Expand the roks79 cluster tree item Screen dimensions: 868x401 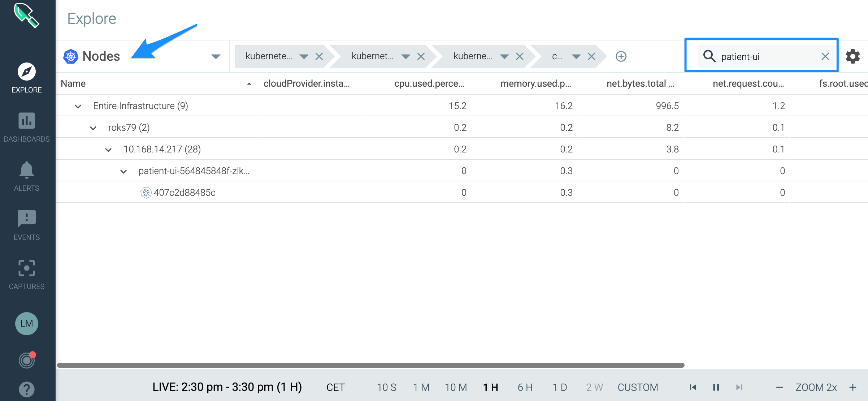[x=92, y=127]
